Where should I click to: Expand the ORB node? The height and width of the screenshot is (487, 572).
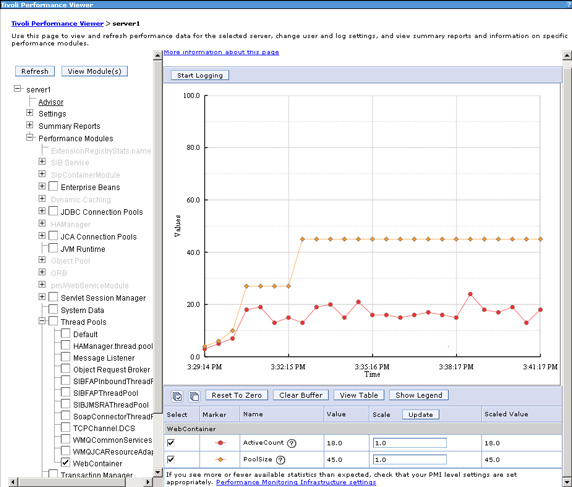[x=42, y=272]
